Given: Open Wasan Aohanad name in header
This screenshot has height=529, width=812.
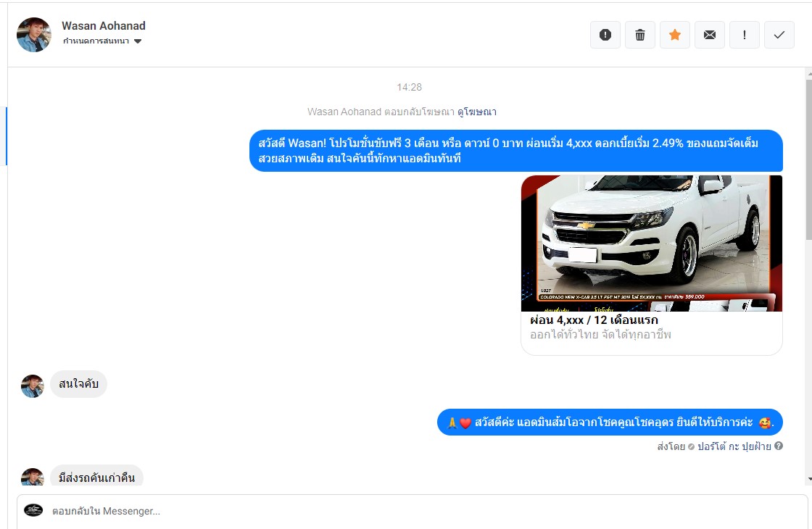Looking at the screenshot, I should tap(104, 26).
